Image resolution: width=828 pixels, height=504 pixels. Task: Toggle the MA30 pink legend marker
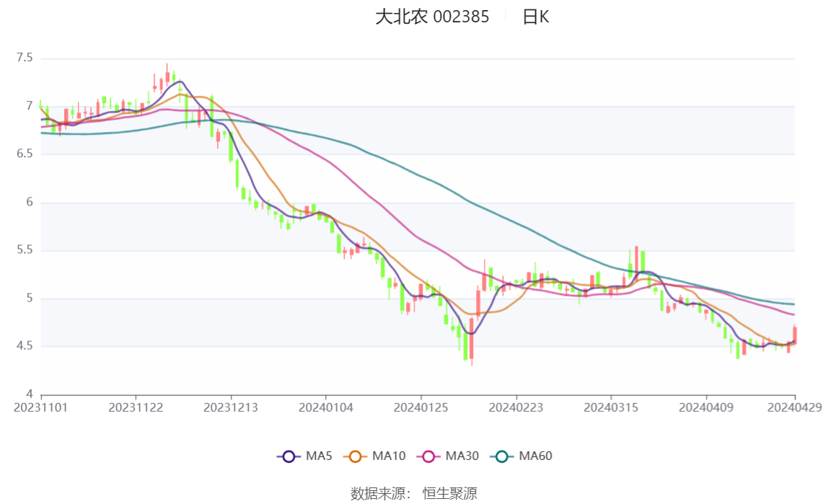click(428, 456)
